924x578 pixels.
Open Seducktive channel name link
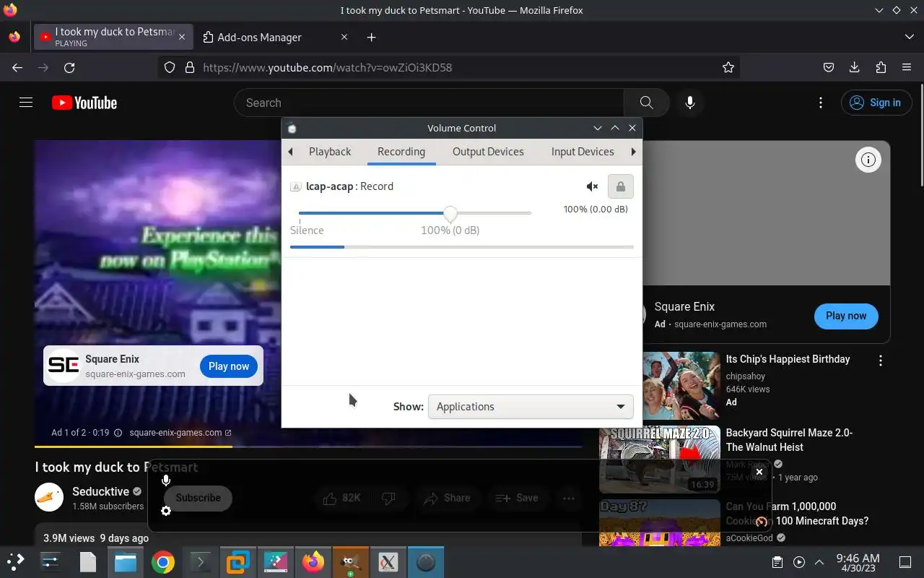[x=100, y=491]
